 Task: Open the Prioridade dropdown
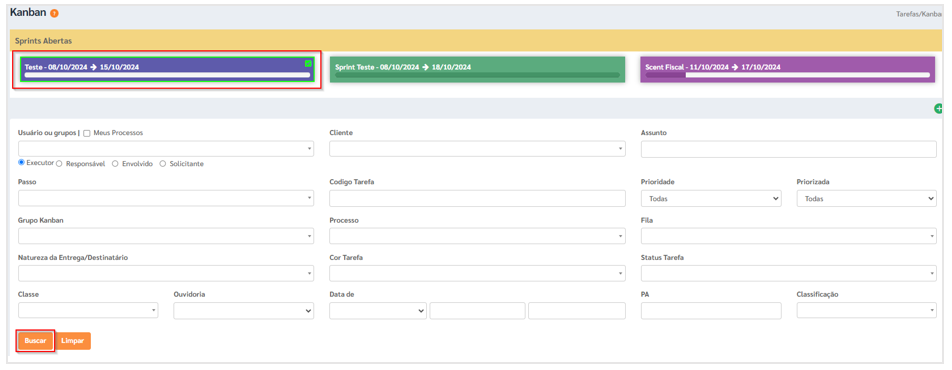pos(711,198)
